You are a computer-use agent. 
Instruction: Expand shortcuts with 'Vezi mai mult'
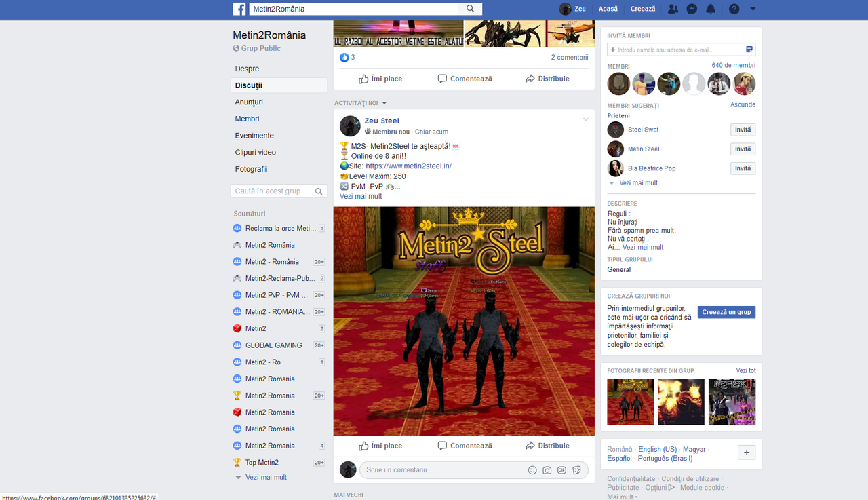pyautogui.click(x=266, y=478)
